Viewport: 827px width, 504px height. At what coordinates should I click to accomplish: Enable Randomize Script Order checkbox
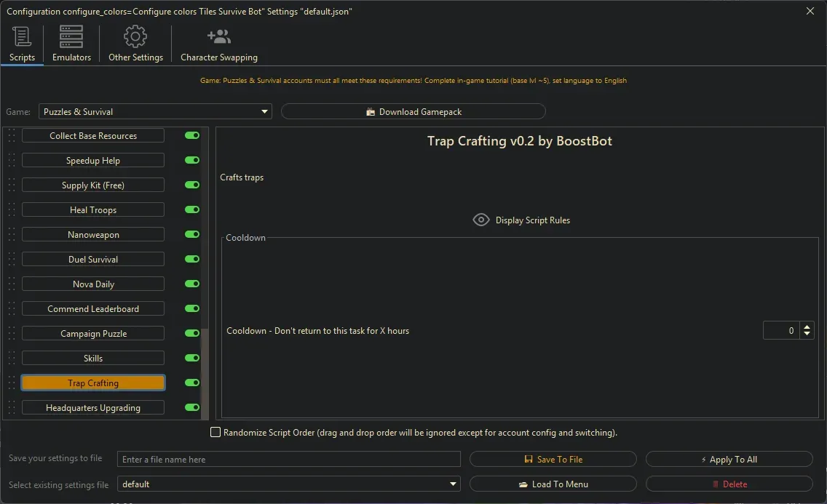215,432
